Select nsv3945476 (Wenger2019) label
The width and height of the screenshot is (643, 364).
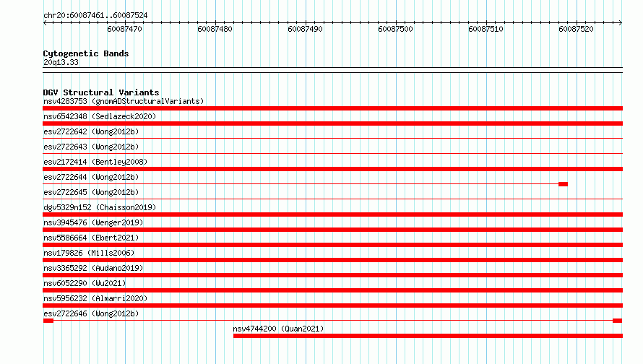point(93,222)
